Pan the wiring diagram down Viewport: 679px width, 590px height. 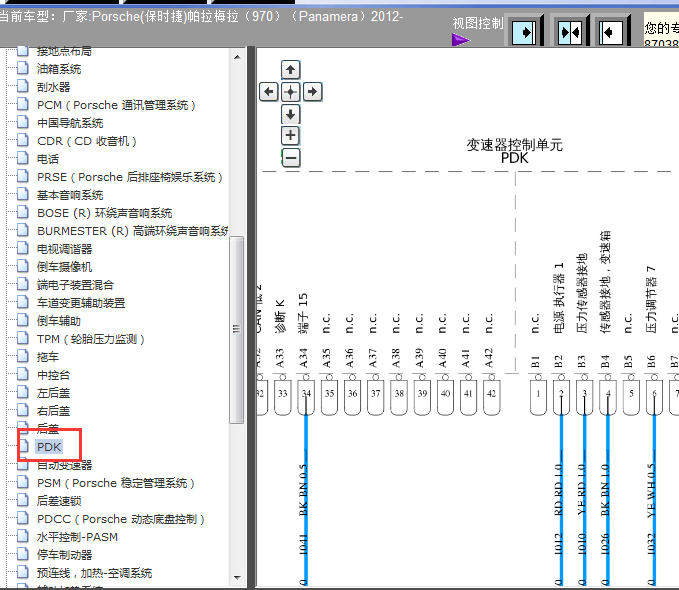[x=291, y=114]
